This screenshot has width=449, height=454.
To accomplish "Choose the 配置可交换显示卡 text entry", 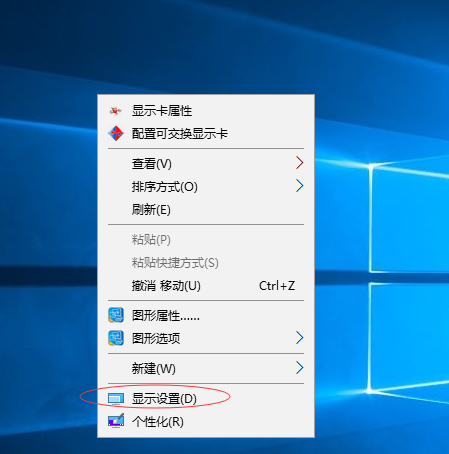I will pos(180,134).
